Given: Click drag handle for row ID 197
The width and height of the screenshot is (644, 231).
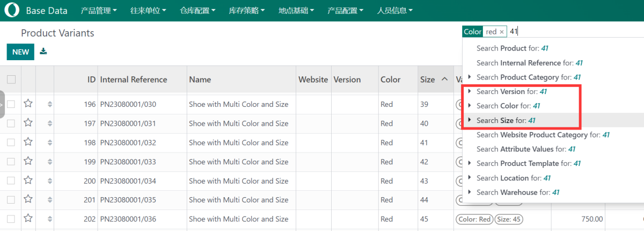Looking at the screenshot, I should [x=50, y=124].
